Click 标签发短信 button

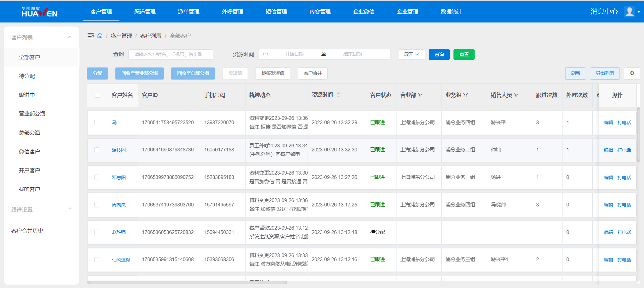[x=273, y=73]
